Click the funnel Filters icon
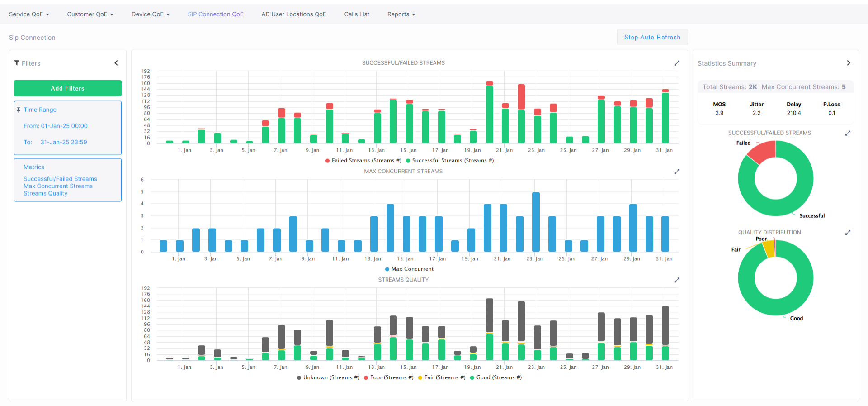This screenshot has width=868, height=406. [x=17, y=63]
